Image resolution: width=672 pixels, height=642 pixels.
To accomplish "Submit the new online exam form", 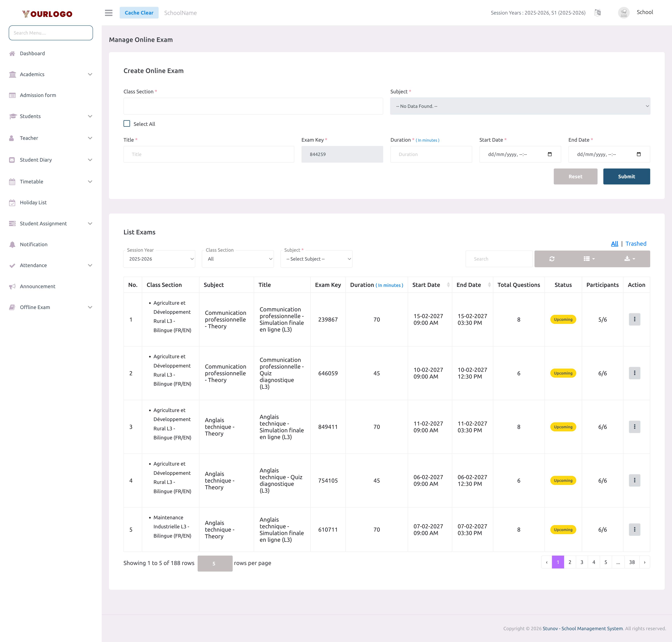I will pos(626,176).
